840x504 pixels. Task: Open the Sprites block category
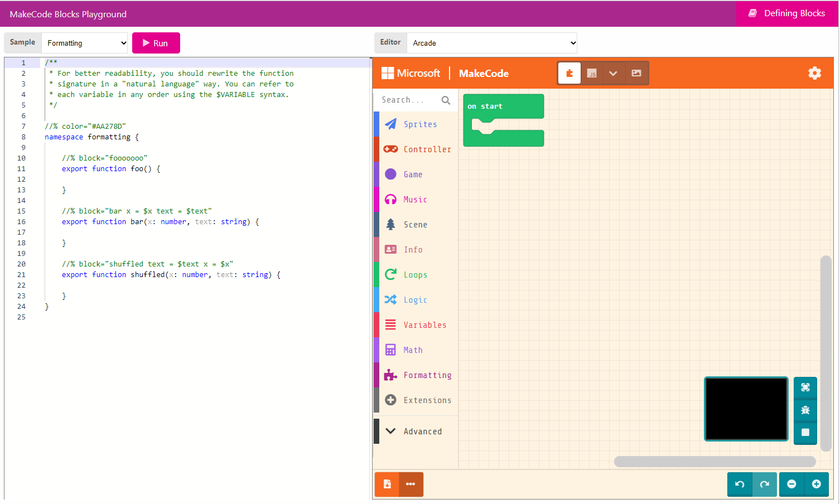[421, 124]
